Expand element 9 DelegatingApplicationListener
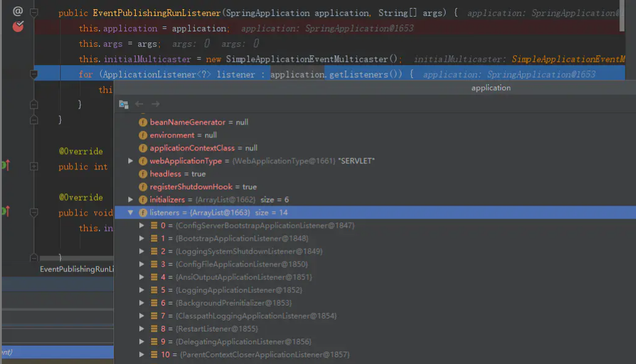This screenshot has height=364, width=636. (142, 342)
